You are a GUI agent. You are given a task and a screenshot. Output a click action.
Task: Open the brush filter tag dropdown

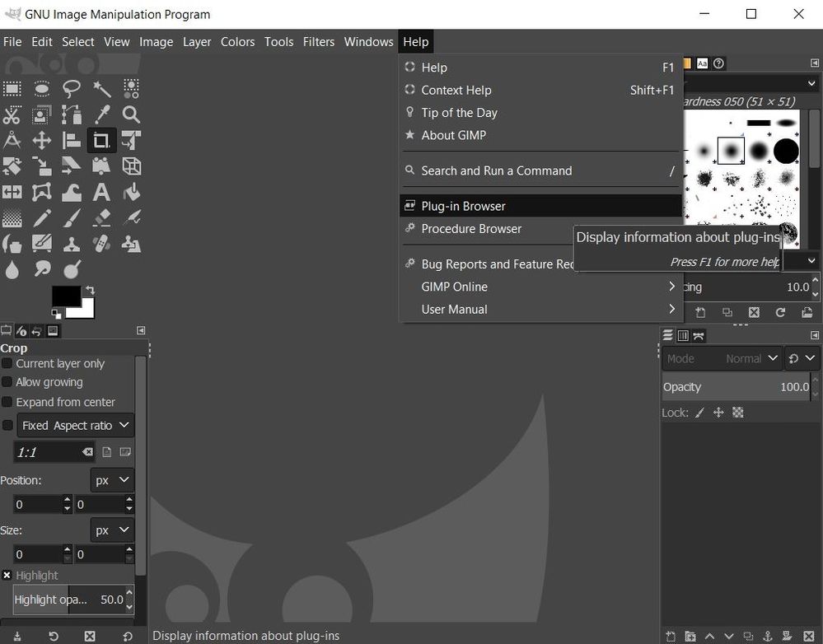(811, 83)
